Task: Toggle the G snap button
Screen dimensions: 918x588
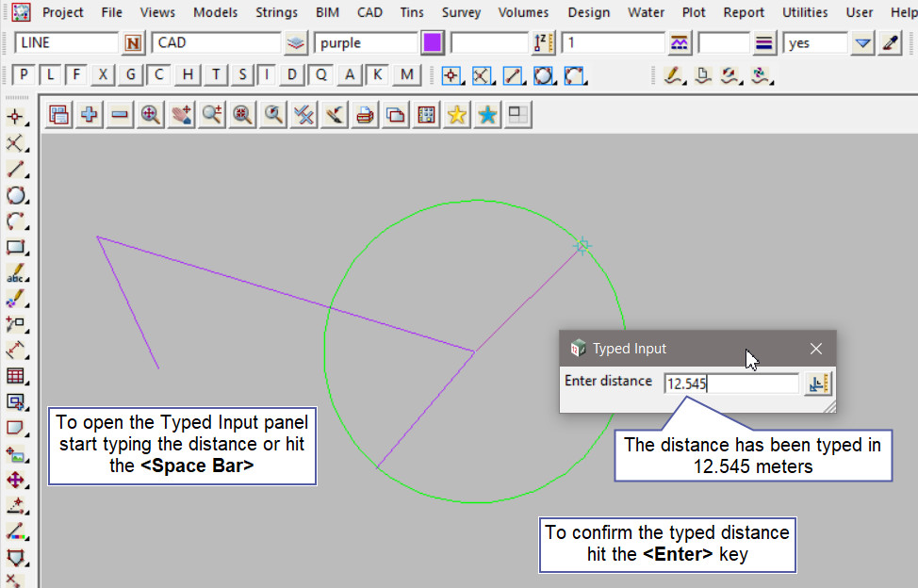Action: (131, 75)
